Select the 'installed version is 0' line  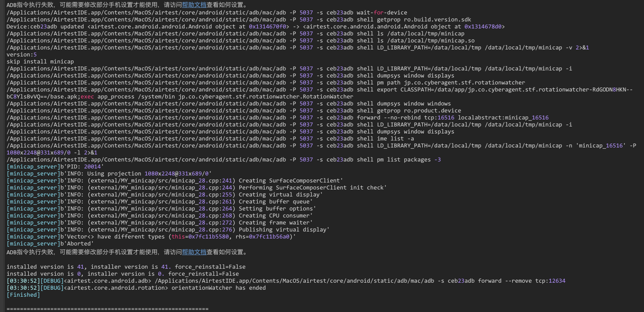pyautogui.click(x=122, y=273)
